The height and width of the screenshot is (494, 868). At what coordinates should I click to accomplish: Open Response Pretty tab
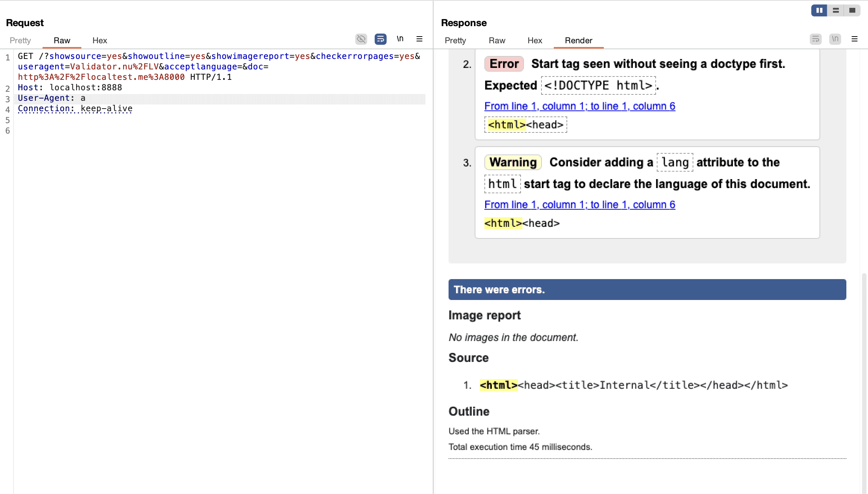click(455, 40)
